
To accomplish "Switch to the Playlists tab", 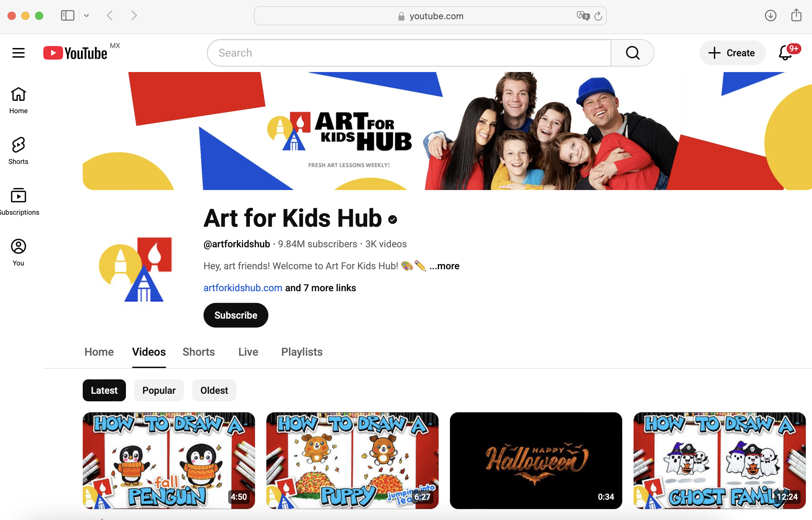I will coord(301,352).
